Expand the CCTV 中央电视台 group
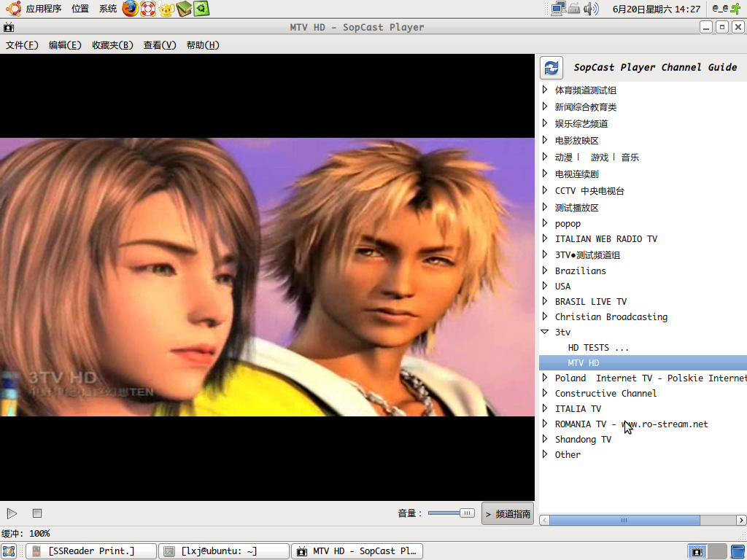This screenshot has height=560, width=747. coord(545,190)
